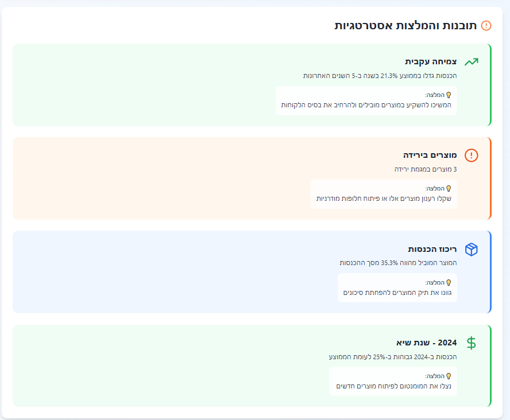The width and height of the screenshot is (510, 420).
Task: Click the blue package box icon
Action: (471, 250)
